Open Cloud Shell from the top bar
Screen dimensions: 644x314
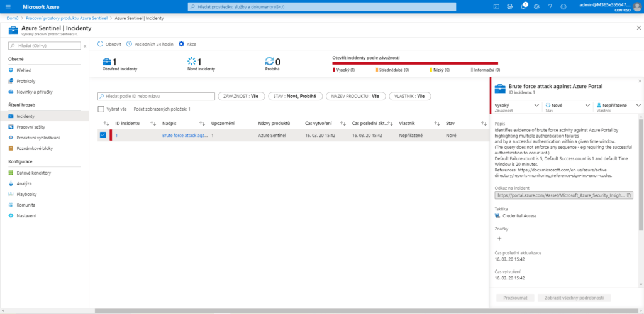pos(496,6)
